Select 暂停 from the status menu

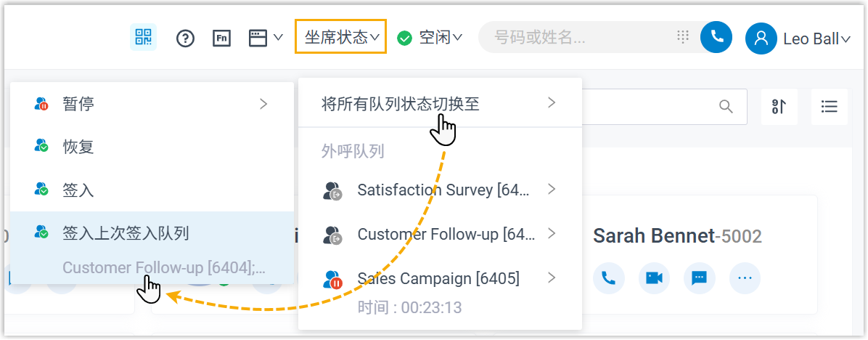click(78, 104)
